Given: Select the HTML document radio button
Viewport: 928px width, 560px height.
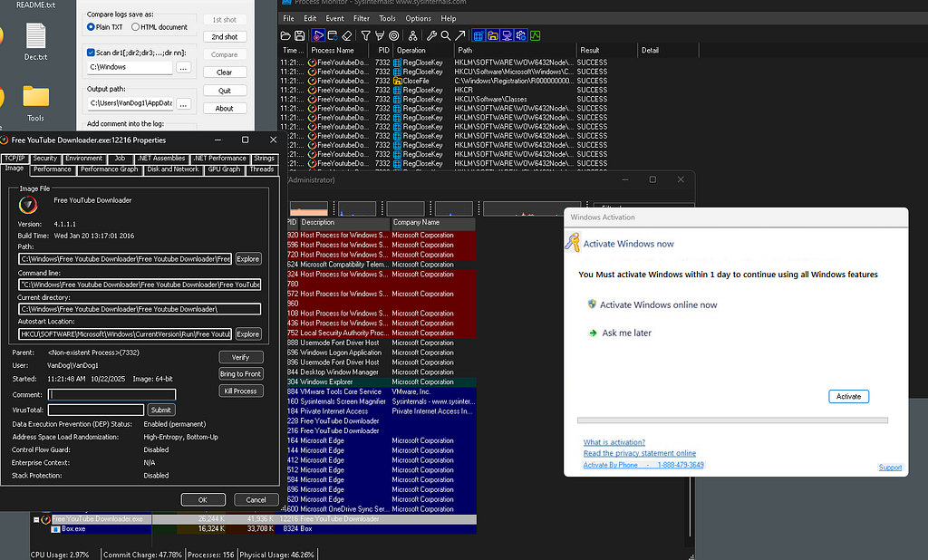Looking at the screenshot, I should click(136, 26).
